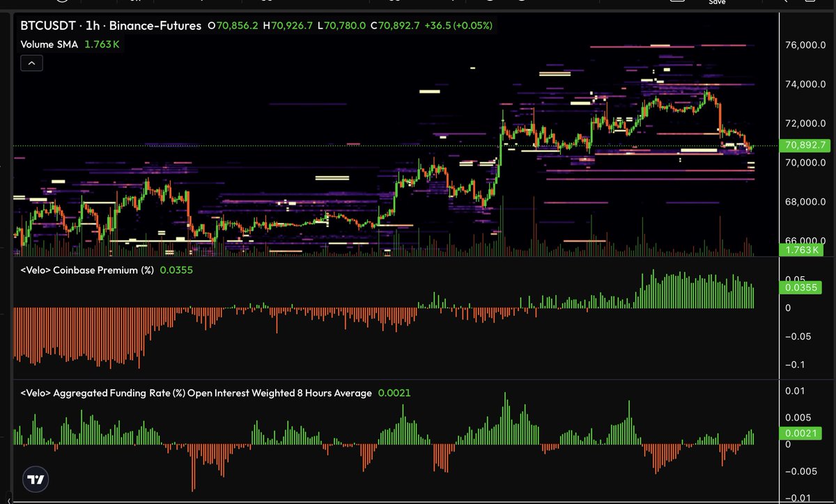Click the TradingView logo icon
The image size is (836, 504).
[x=36, y=479]
